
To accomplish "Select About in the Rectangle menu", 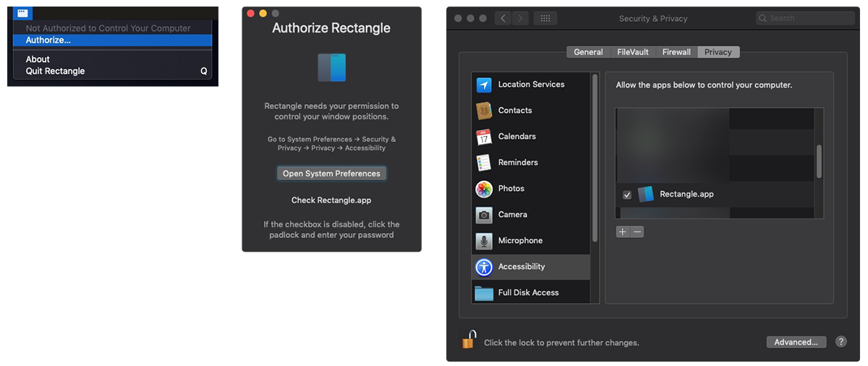I will 112,59.
